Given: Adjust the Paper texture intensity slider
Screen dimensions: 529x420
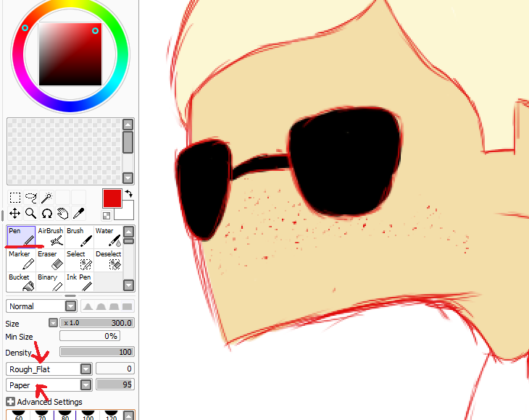Looking at the screenshot, I should click(x=115, y=385).
